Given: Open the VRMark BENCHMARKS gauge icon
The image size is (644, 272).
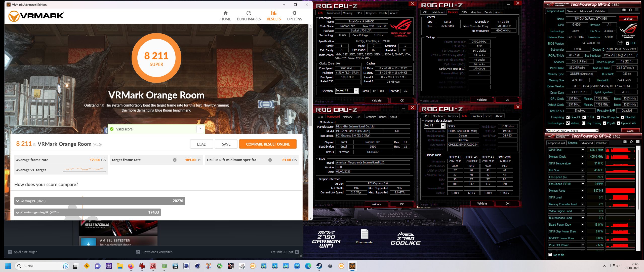Looking at the screenshot, I should [x=249, y=13].
